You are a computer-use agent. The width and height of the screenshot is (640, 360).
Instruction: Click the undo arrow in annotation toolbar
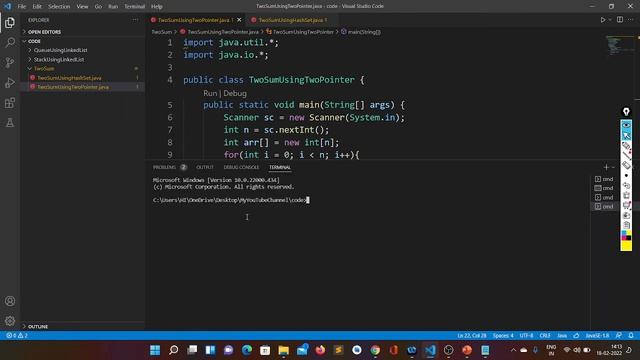tap(626, 185)
